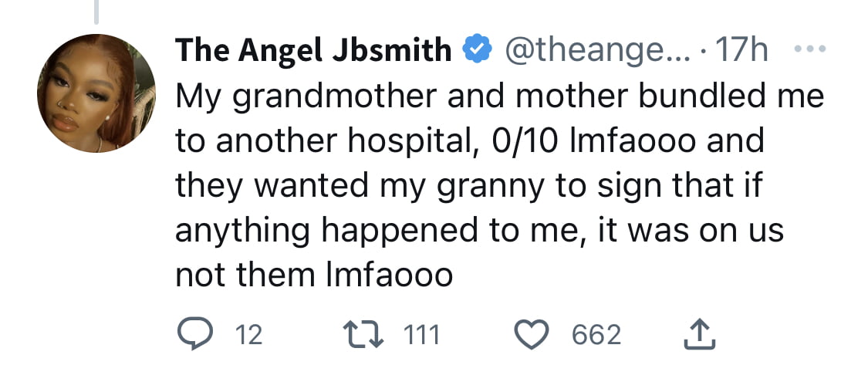Click the blue verified badge

click(477, 50)
